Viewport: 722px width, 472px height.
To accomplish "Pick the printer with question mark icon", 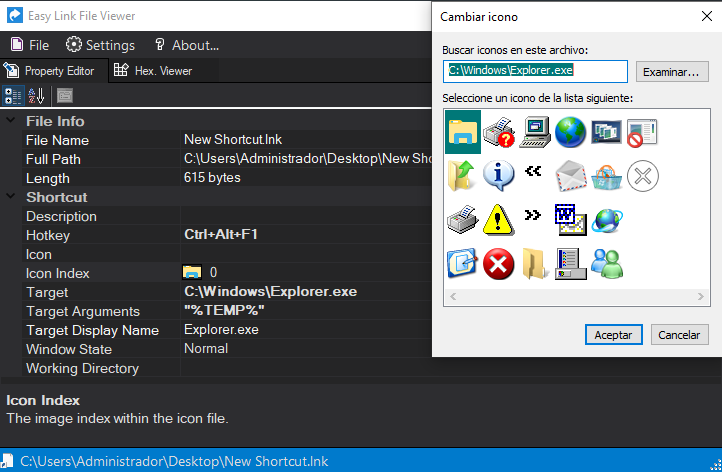I will click(499, 133).
